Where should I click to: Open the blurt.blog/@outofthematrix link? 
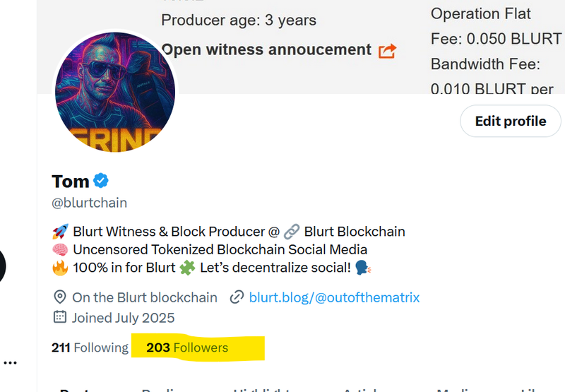click(x=334, y=297)
